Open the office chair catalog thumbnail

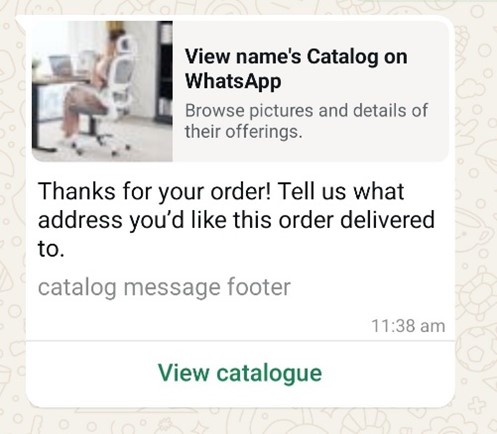tap(102, 91)
